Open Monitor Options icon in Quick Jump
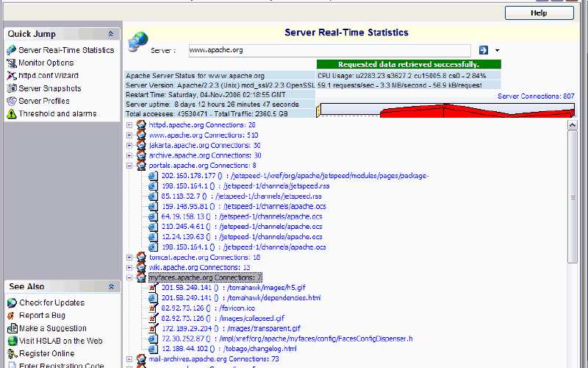588x368 pixels. coord(12,63)
